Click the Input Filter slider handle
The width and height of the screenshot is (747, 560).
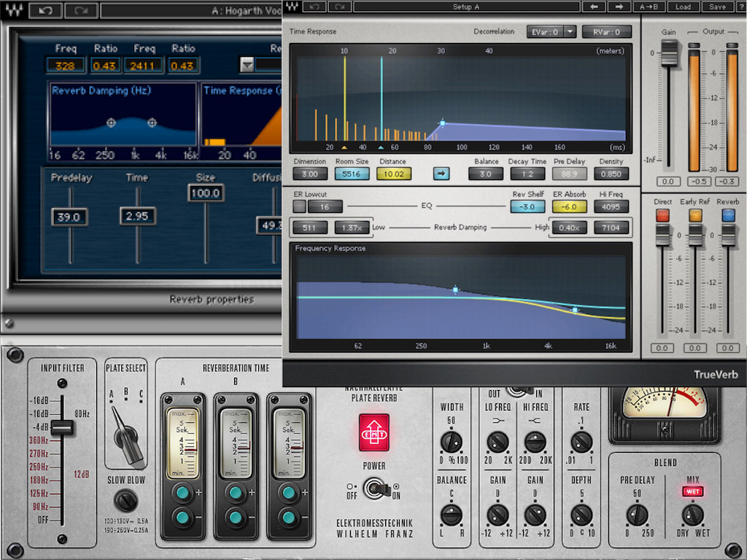(x=62, y=427)
